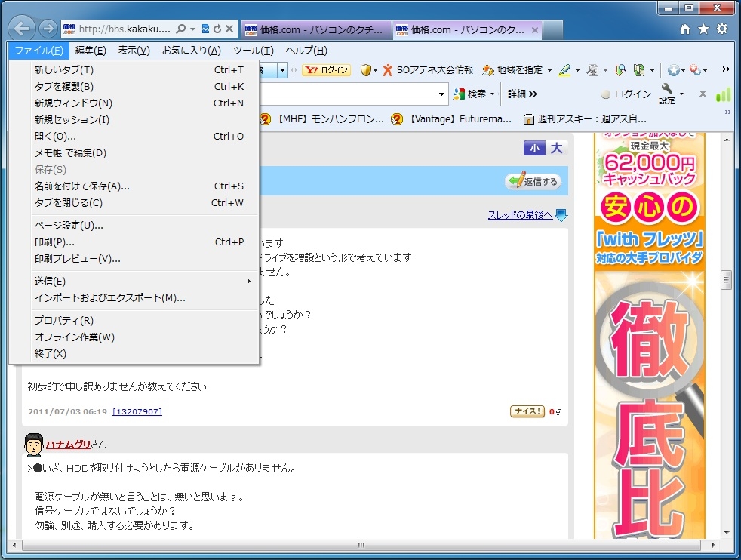
Task: Click the Forward navigation arrow
Action: pos(48,29)
